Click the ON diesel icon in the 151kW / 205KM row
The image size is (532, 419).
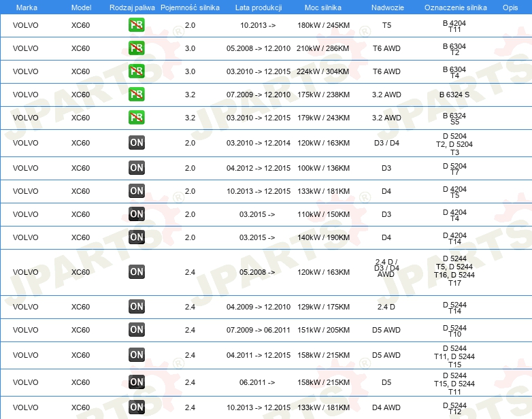[x=136, y=329]
